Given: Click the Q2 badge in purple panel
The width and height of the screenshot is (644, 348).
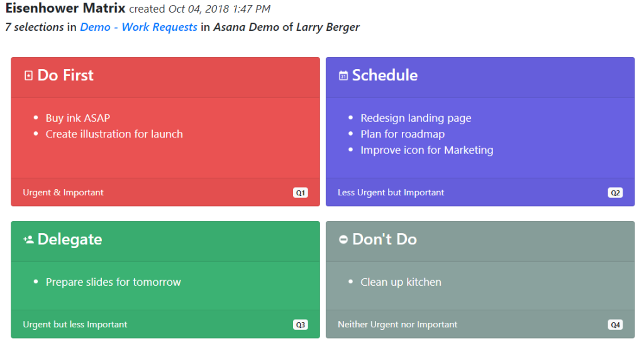Looking at the screenshot, I should (615, 193).
